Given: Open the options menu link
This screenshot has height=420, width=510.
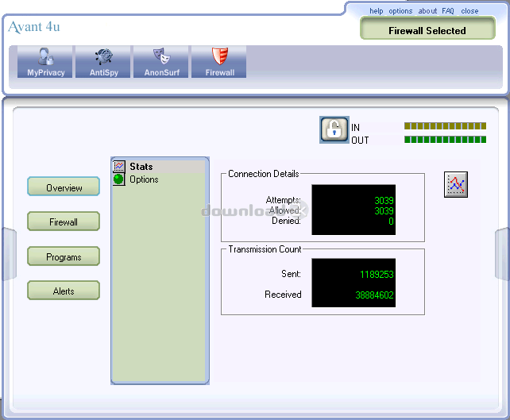Looking at the screenshot, I should pos(400,11).
